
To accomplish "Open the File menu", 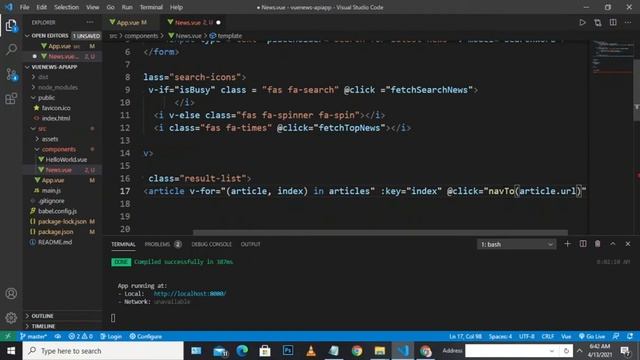I will [24, 7].
